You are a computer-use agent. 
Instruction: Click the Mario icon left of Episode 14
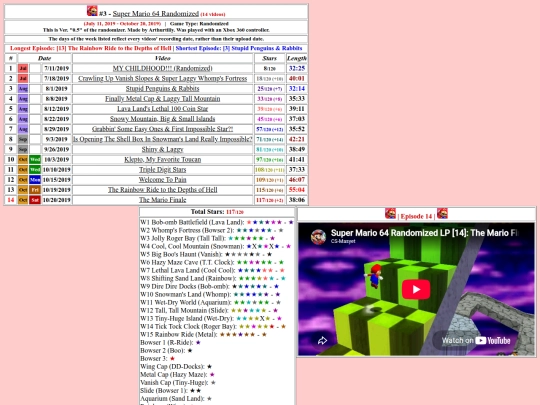(x=390, y=214)
